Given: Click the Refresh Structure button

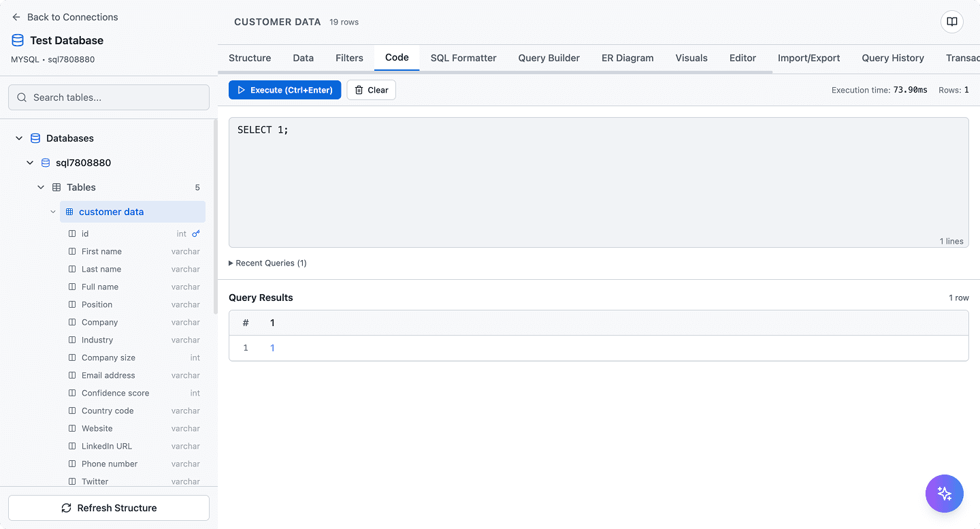Looking at the screenshot, I should 108,507.
